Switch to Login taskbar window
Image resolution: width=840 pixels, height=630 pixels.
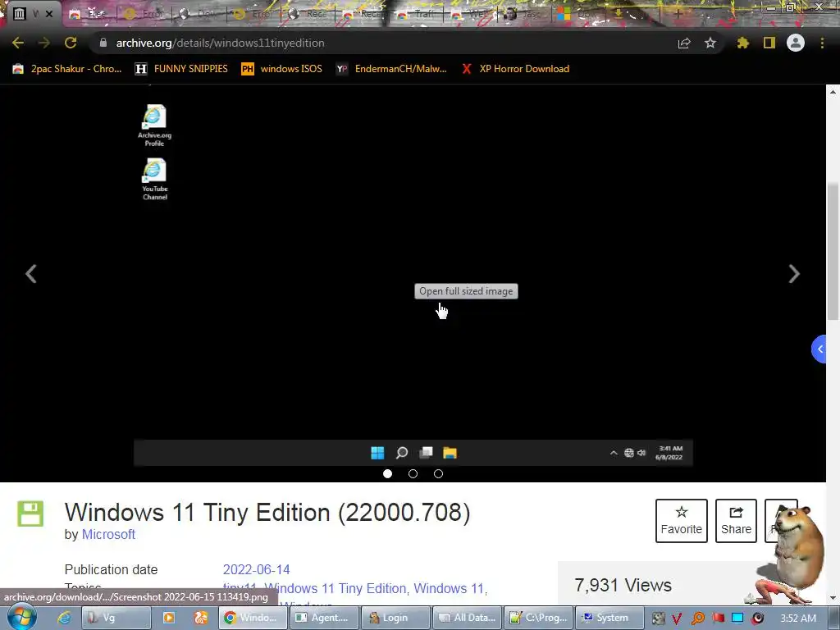point(395,618)
